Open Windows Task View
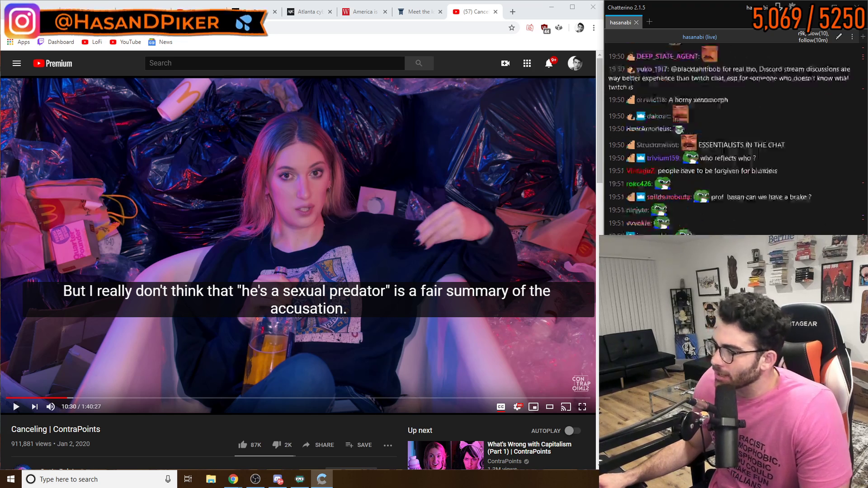This screenshot has width=868, height=488. tap(188, 479)
